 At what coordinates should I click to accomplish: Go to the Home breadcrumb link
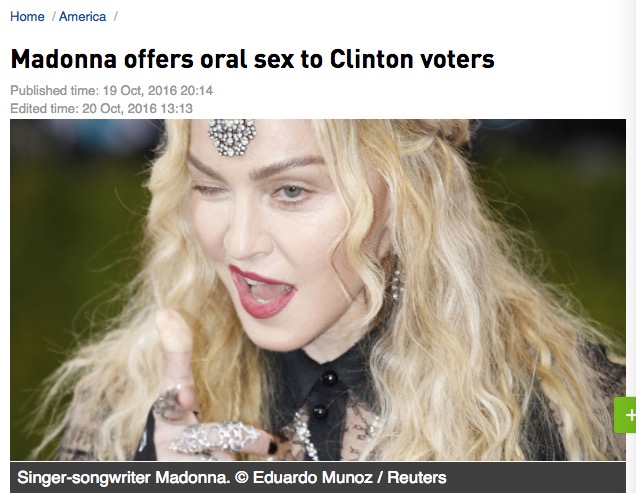pos(27,17)
